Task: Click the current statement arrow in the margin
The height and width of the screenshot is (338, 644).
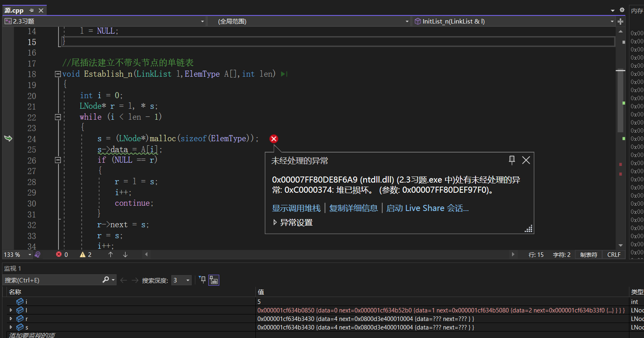Action: pos(8,138)
